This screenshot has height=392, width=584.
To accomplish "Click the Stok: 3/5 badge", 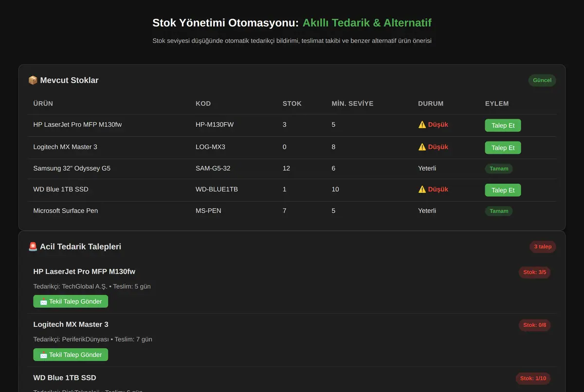I will point(535,272).
